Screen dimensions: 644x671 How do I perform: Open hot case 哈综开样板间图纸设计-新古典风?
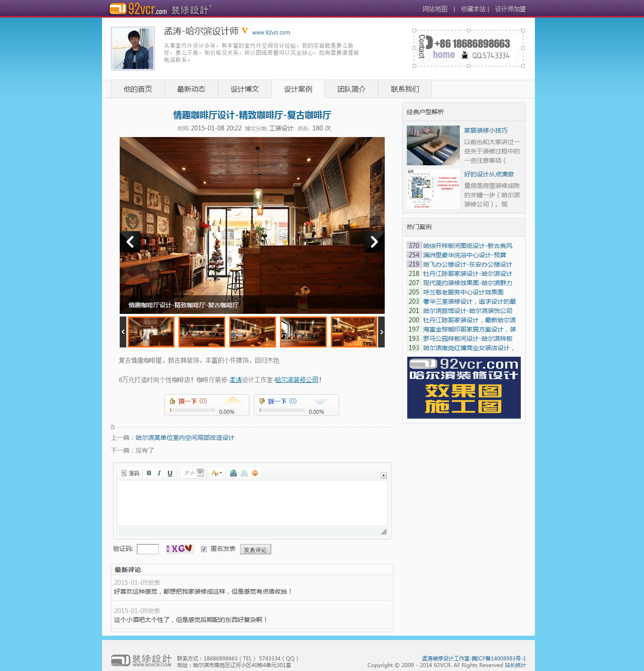pyautogui.click(x=468, y=246)
